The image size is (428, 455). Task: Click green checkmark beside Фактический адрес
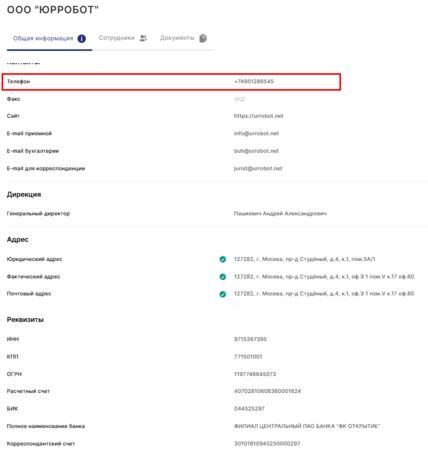(x=223, y=277)
